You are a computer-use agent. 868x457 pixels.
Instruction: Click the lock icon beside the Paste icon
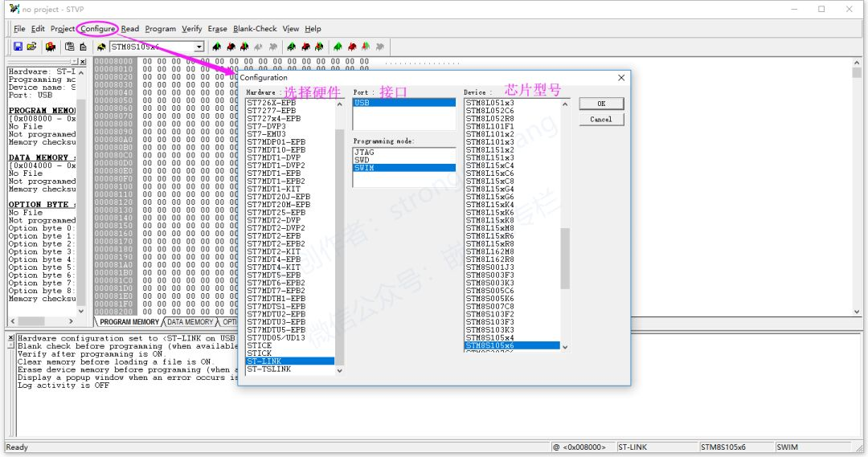pyautogui.click(x=83, y=47)
